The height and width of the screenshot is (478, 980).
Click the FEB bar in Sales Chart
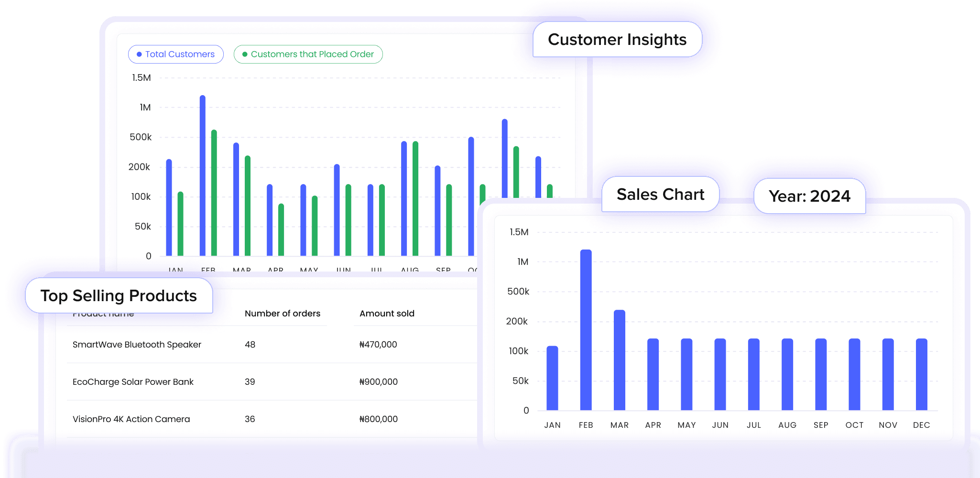586,330
